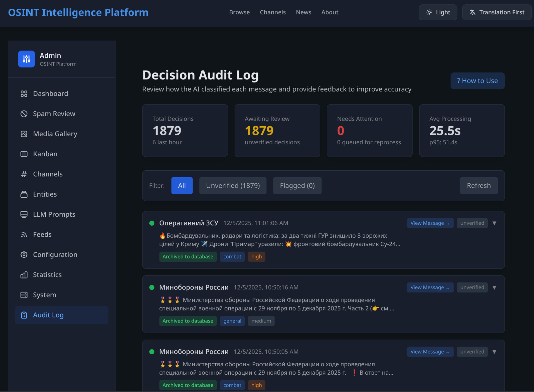The image size is (534, 392).
Task: Expand the 10:50:16 AM Минобороны России entry
Action: pos(494,287)
